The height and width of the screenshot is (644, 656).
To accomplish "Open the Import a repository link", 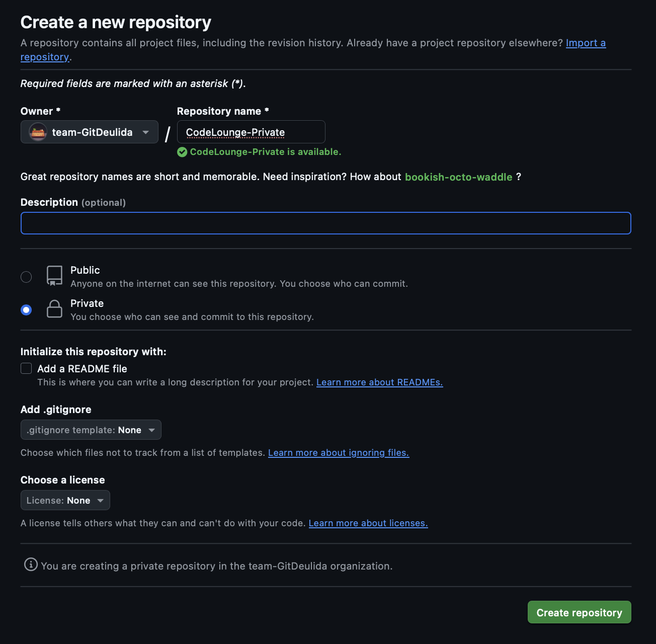I will [586, 43].
